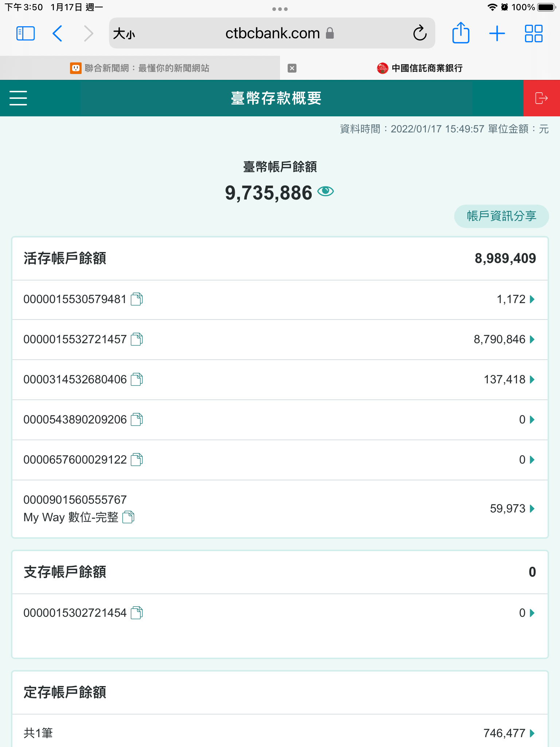The width and height of the screenshot is (560, 747).
Task: Copy account number 0000015530579481
Action: (x=137, y=299)
